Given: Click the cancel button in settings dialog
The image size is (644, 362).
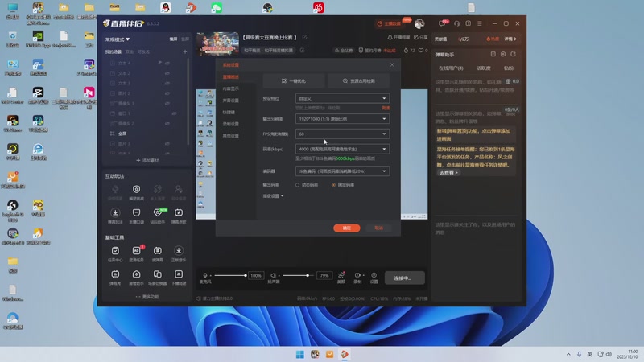Looking at the screenshot, I should tap(378, 228).
